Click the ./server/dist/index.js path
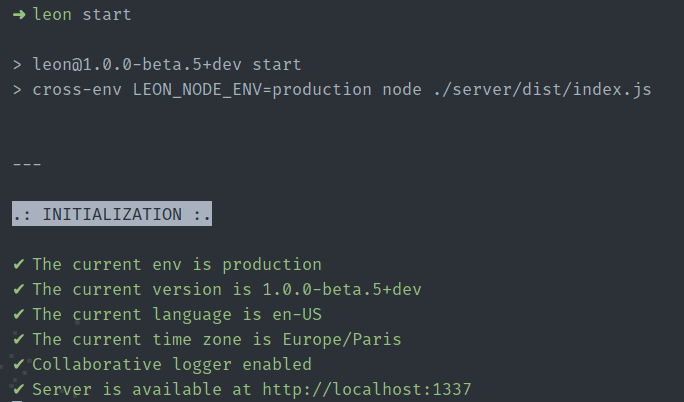 coord(542,89)
